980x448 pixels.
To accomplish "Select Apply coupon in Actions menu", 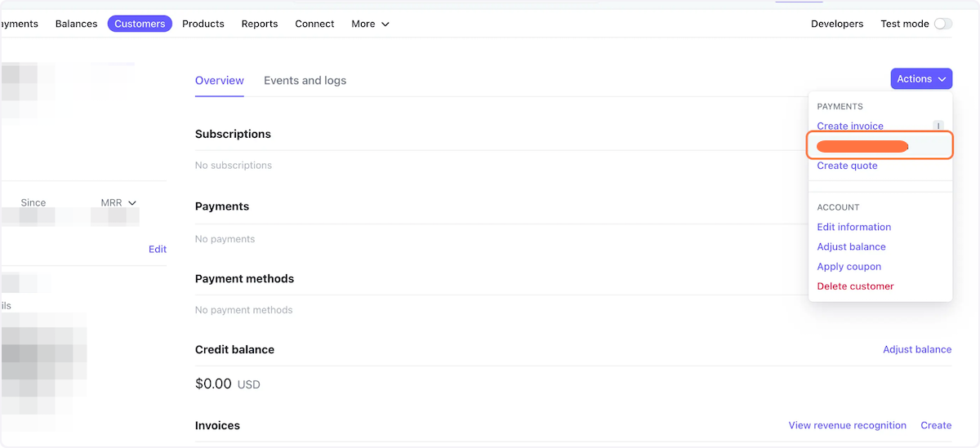I will point(849,267).
